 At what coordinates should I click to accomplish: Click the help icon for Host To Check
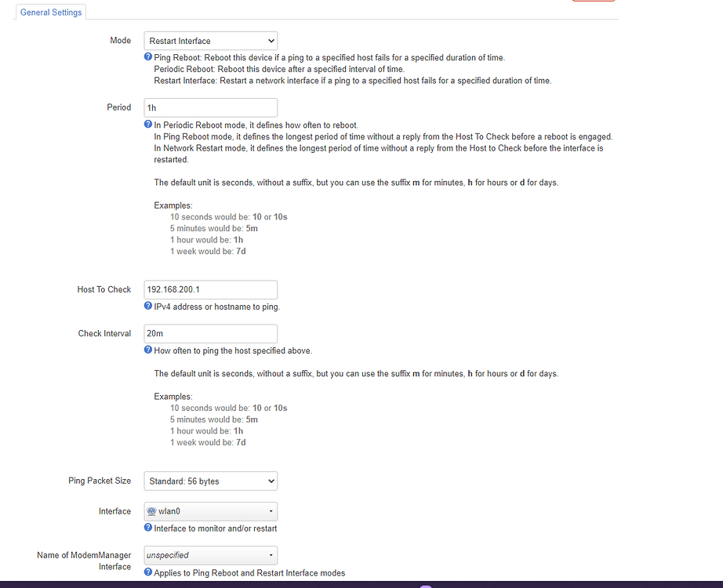147,307
